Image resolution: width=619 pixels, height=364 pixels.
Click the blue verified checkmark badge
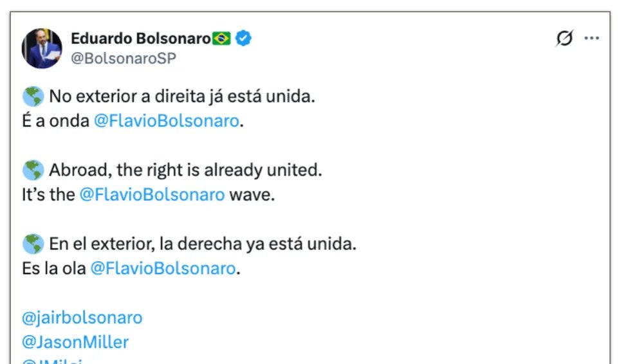(243, 39)
